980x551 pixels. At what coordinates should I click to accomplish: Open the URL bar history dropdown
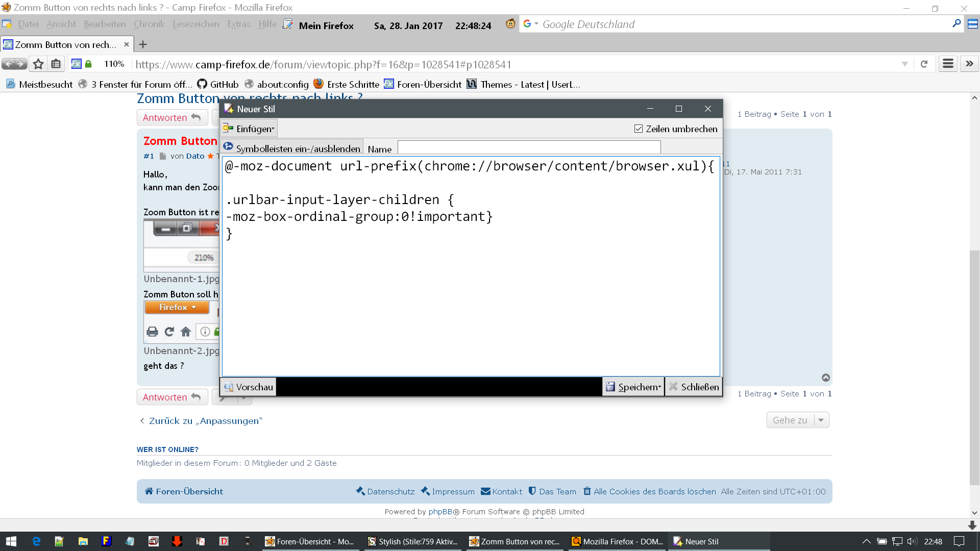[x=904, y=64]
